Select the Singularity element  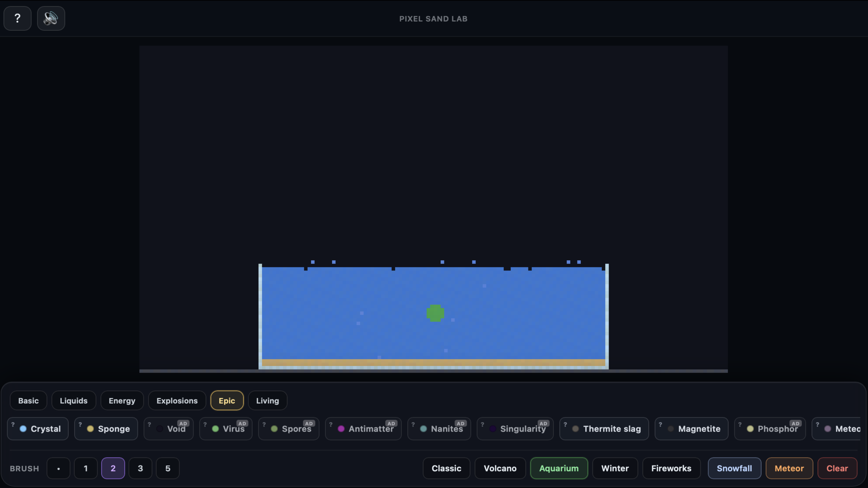pyautogui.click(x=515, y=428)
